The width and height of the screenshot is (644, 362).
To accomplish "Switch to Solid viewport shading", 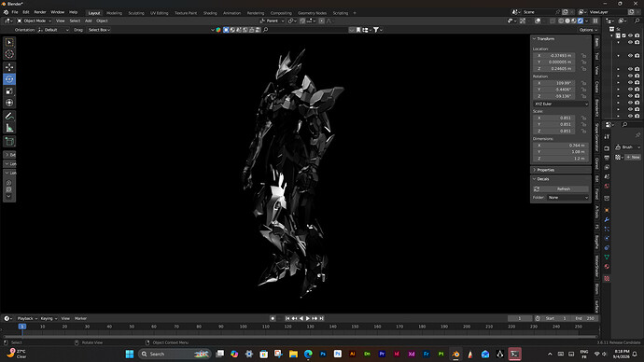I will 567,21.
